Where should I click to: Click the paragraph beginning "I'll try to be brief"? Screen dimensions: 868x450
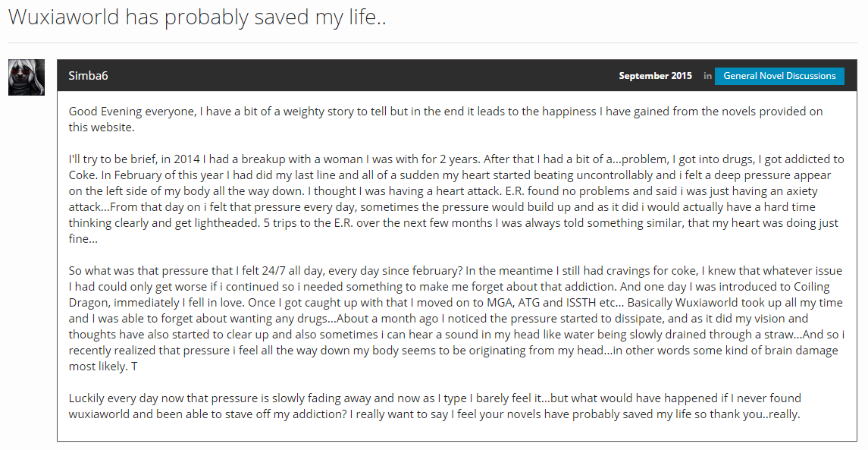tap(456, 199)
